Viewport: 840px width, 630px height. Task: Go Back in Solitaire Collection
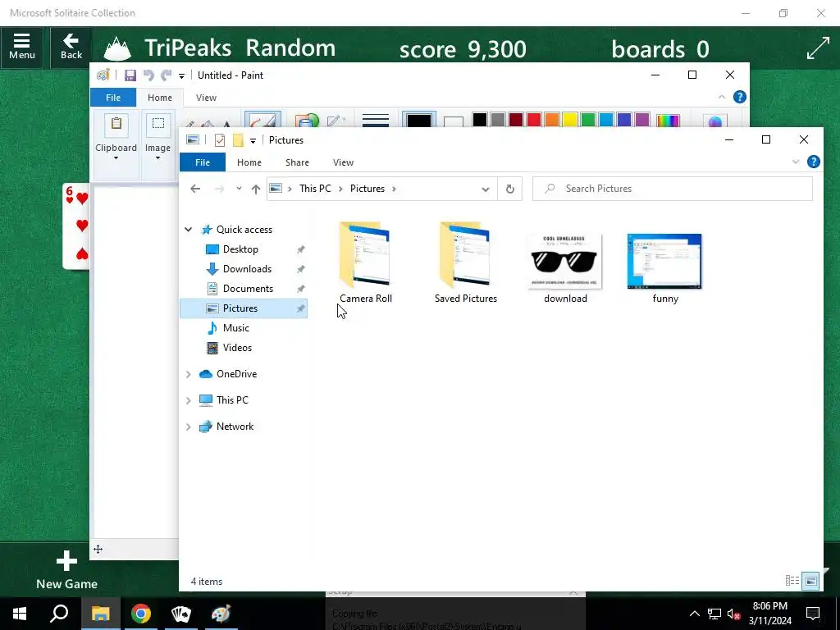pyautogui.click(x=71, y=47)
